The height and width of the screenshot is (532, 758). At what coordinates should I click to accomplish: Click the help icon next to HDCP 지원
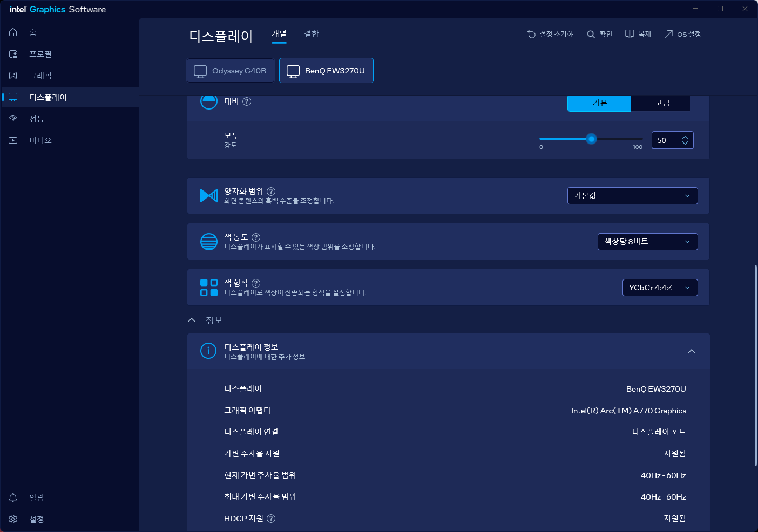point(271,519)
